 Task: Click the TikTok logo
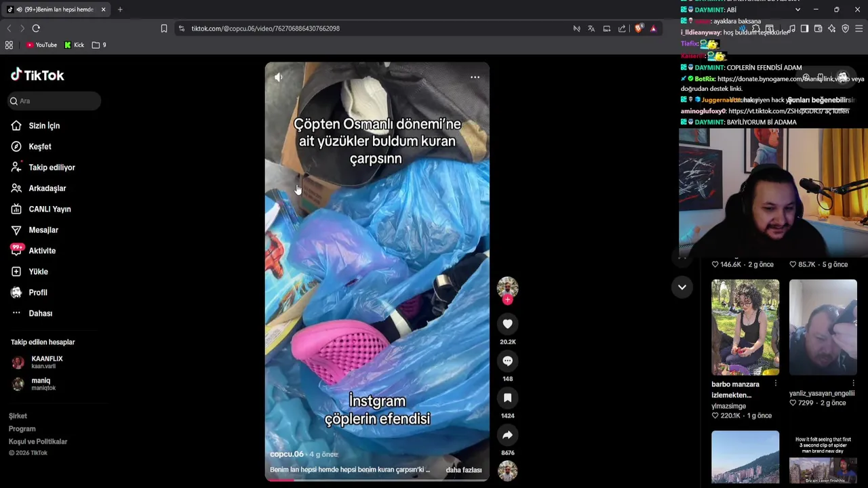pyautogui.click(x=37, y=75)
